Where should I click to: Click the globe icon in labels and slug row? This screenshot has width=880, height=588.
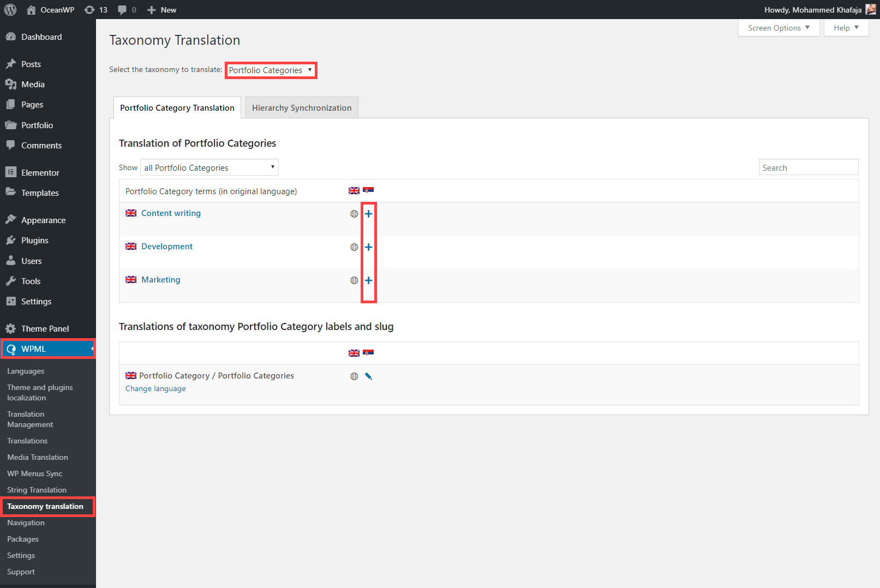[354, 376]
